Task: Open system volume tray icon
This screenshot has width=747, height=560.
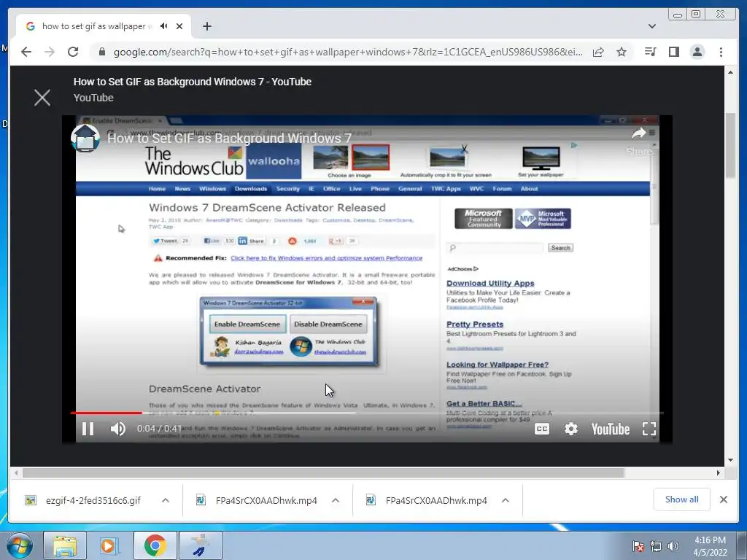Action: [x=673, y=546]
